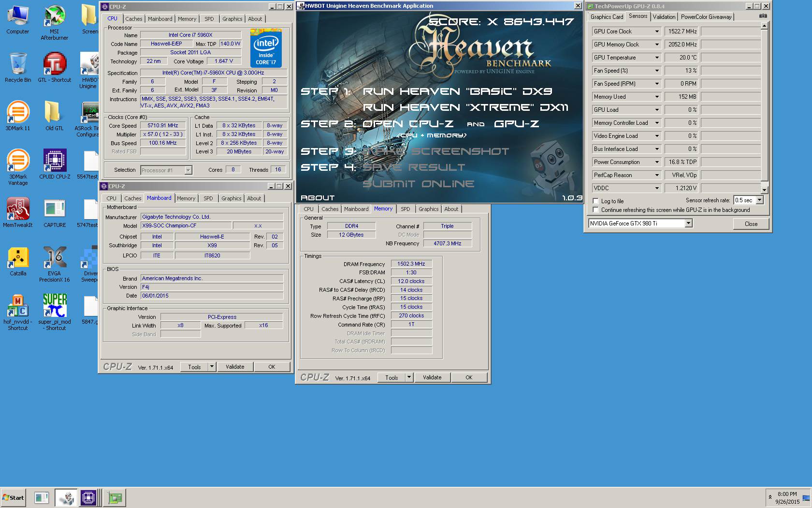Click the GPU-Z screenshot camera icon

tap(763, 16)
